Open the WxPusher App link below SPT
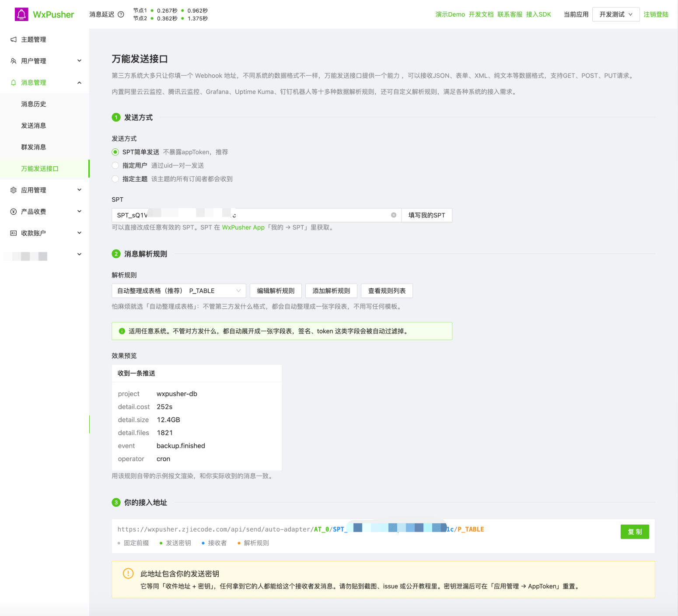The image size is (678, 616). tap(243, 227)
